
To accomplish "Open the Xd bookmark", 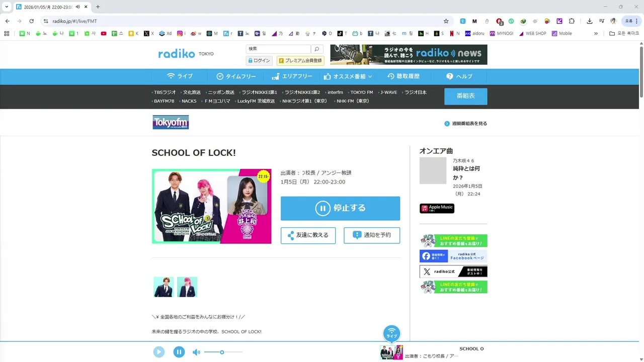I will (x=166, y=34).
